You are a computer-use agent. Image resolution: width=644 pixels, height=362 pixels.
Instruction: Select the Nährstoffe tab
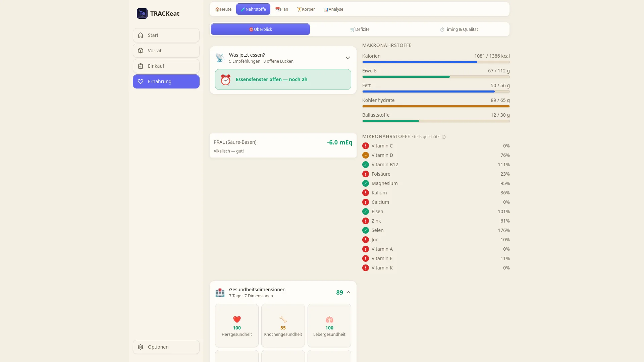click(253, 9)
